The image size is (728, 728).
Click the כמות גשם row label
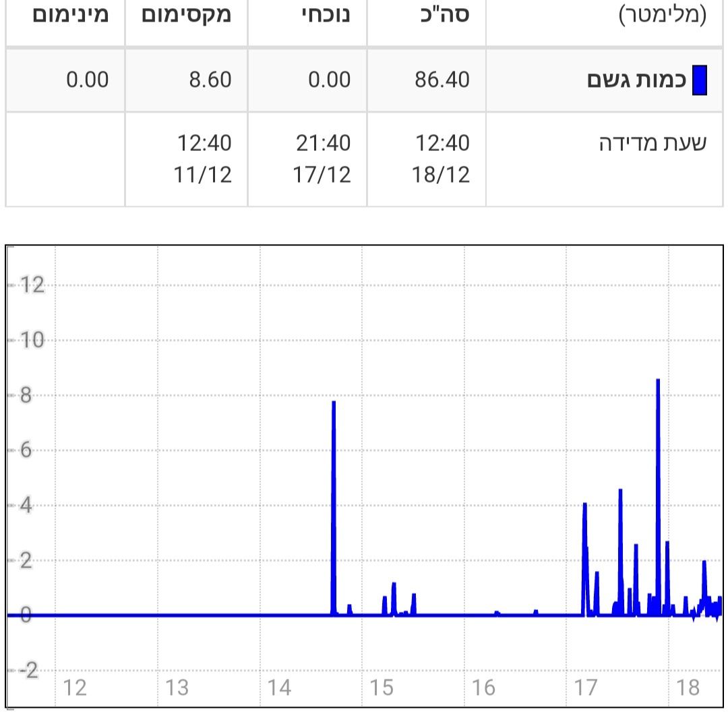(636, 80)
